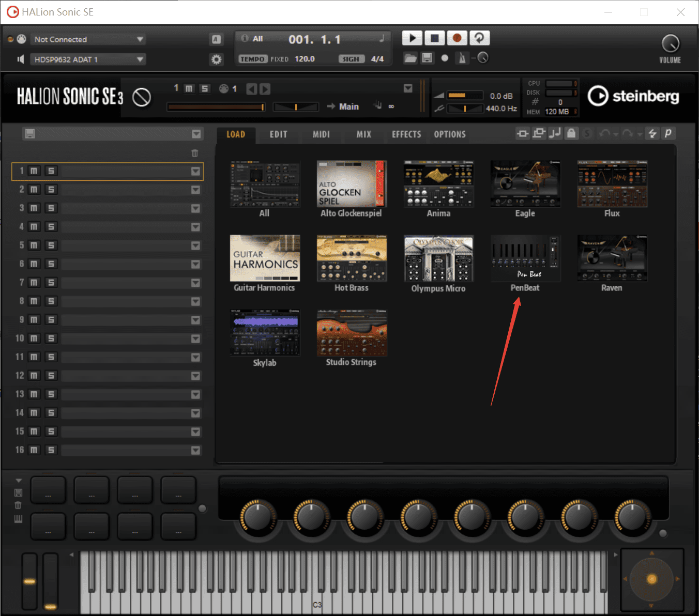The image size is (699, 616).
Task: Start playback with the Play button
Action: [412, 38]
